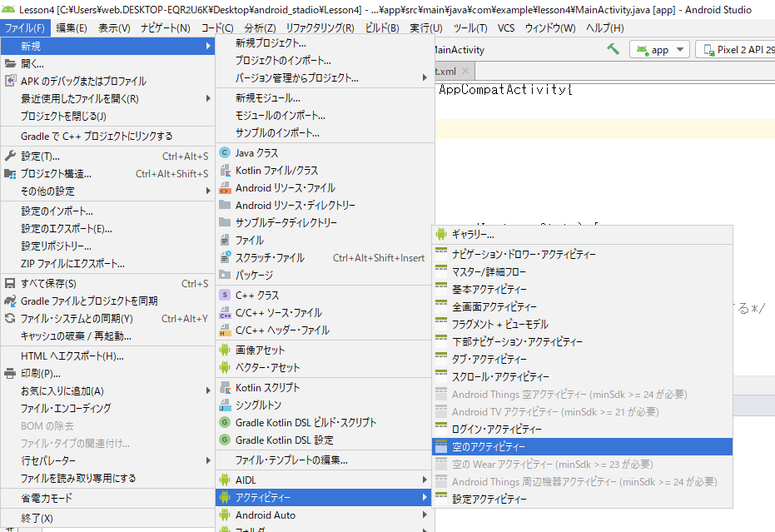Open the Pixel 2 API device dropdown

click(736, 49)
